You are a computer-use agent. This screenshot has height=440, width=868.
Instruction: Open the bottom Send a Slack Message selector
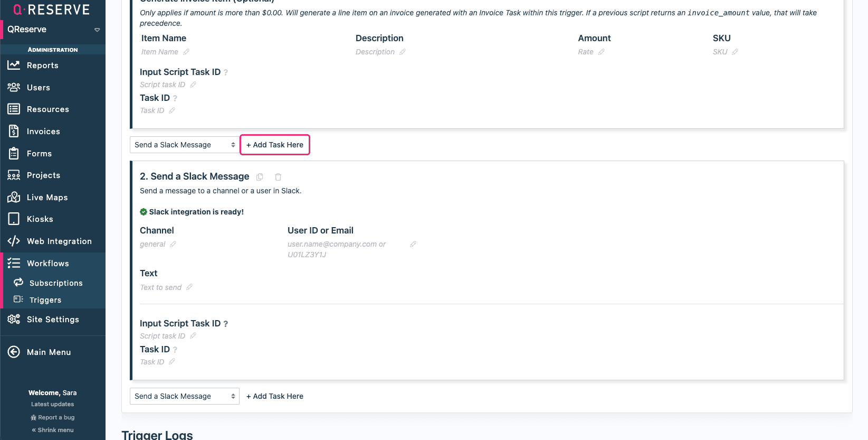pos(184,396)
